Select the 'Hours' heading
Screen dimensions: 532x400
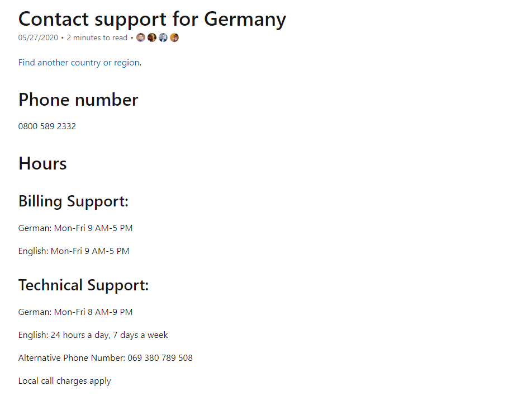pos(42,163)
